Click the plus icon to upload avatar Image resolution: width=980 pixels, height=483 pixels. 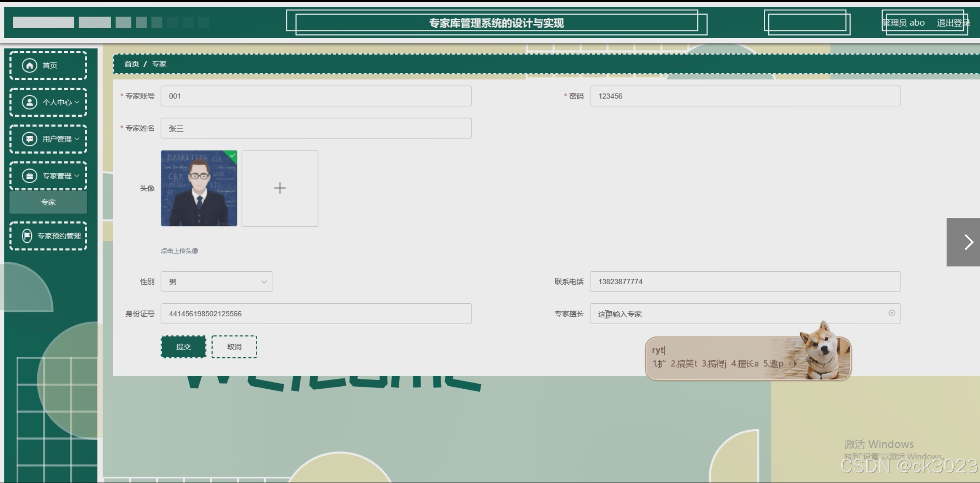[x=280, y=188]
